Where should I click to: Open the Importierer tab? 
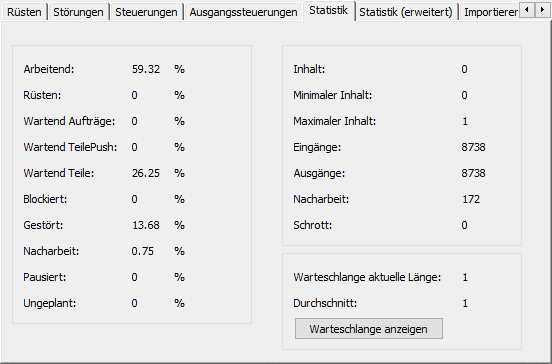490,12
